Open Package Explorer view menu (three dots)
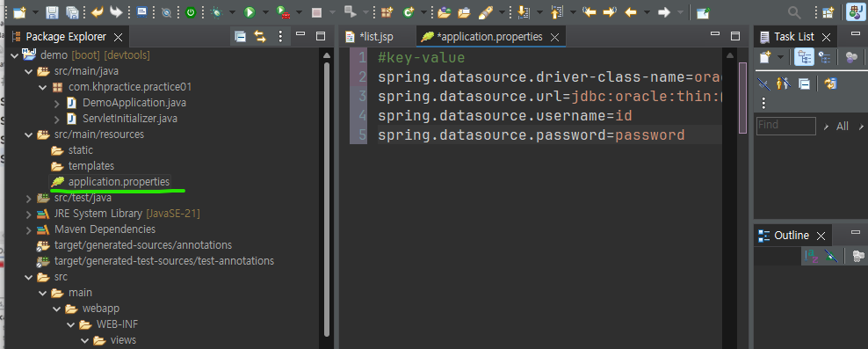 pyautogui.click(x=280, y=37)
